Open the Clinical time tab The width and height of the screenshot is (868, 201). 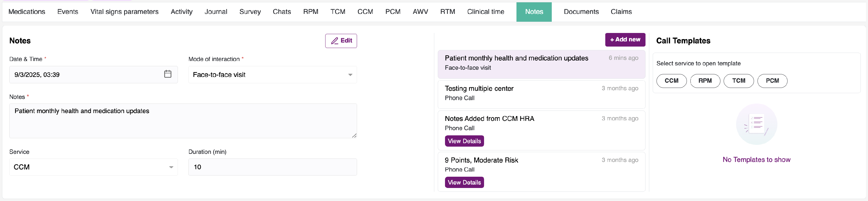coord(485,12)
